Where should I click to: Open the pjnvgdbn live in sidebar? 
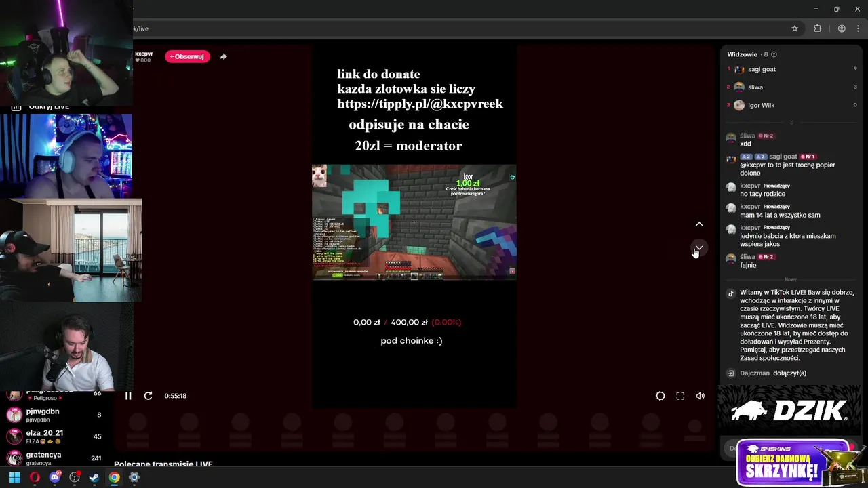(54, 415)
